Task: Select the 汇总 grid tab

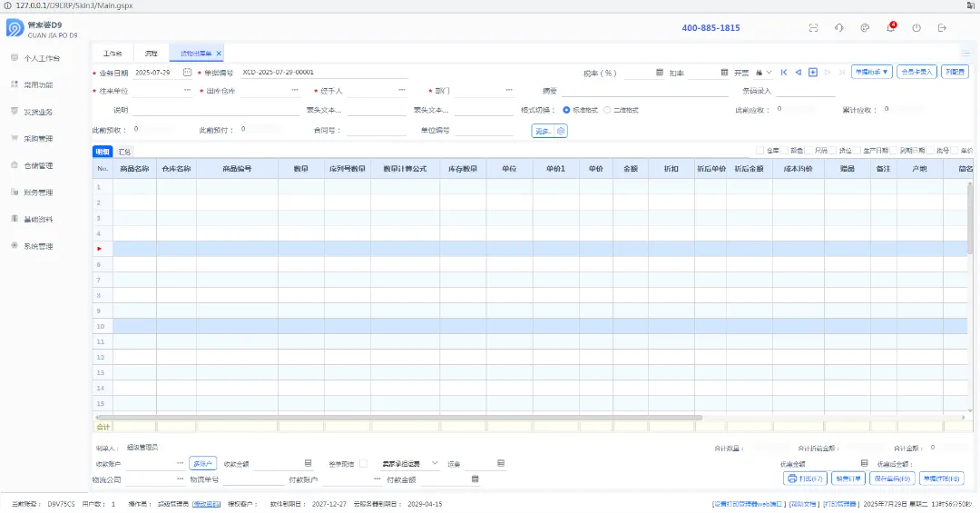Action: [124, 152]
